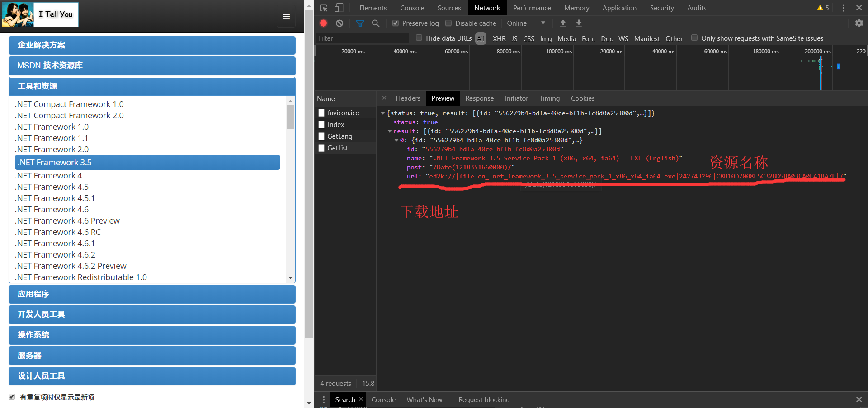Expand the 操作系统 section
Viewport: 868px width, 408px height.
pos(152,335)
